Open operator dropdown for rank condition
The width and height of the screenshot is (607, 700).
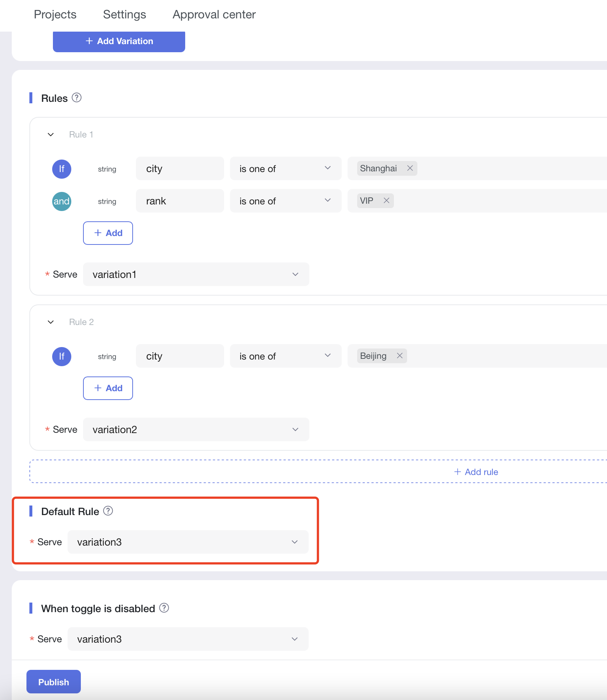pyautogui.click(x=285, y=201)
